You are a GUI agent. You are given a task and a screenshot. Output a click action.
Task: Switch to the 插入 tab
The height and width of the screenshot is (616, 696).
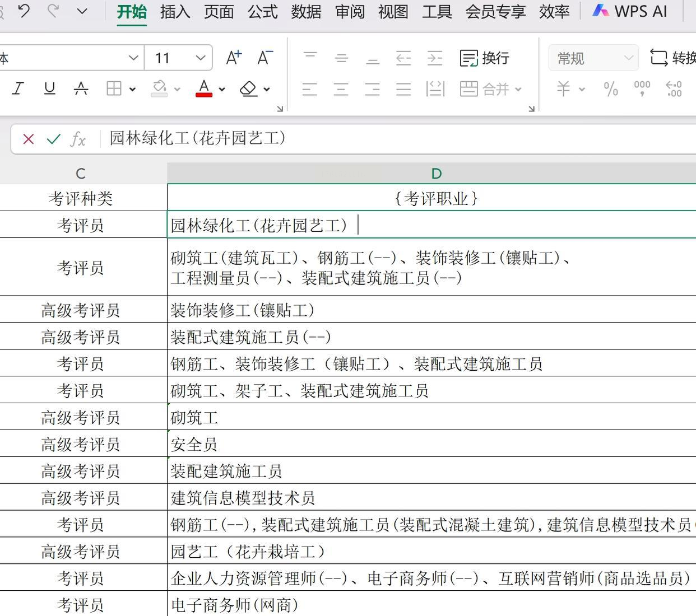click(175, 12)
